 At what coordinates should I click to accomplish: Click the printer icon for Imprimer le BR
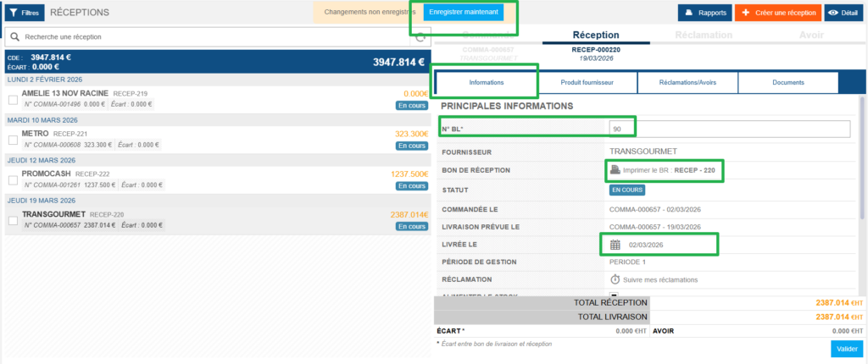(x=615, y=170)
